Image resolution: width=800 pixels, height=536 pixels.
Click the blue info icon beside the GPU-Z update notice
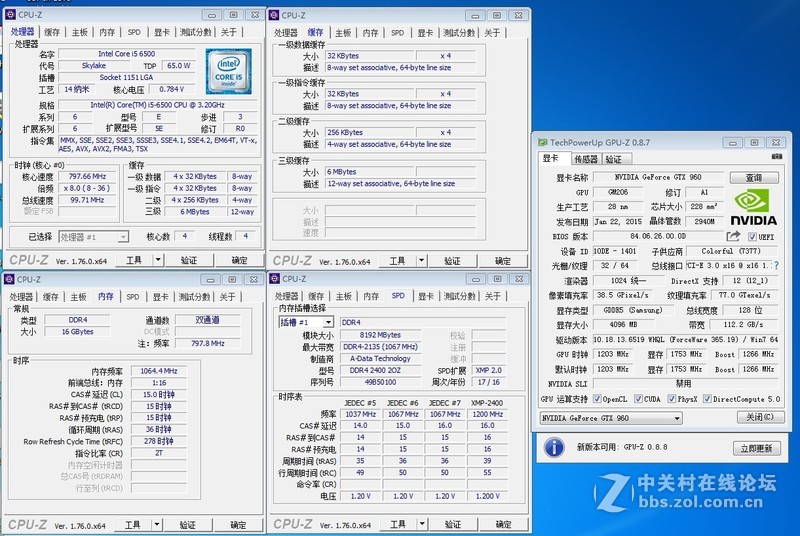click(x=554, y=447)
